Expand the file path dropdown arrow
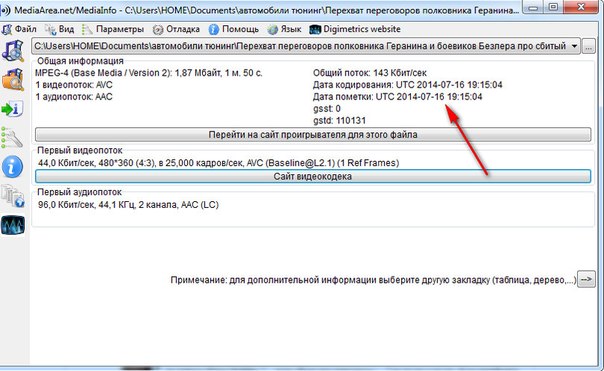Viewport: 604px width, 371px height. point(574,46)
